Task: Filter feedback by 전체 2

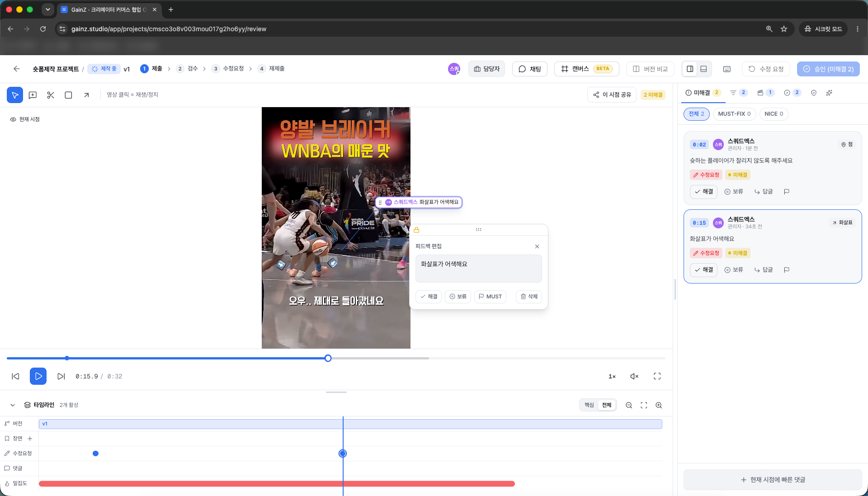Action: coord(697,114)
